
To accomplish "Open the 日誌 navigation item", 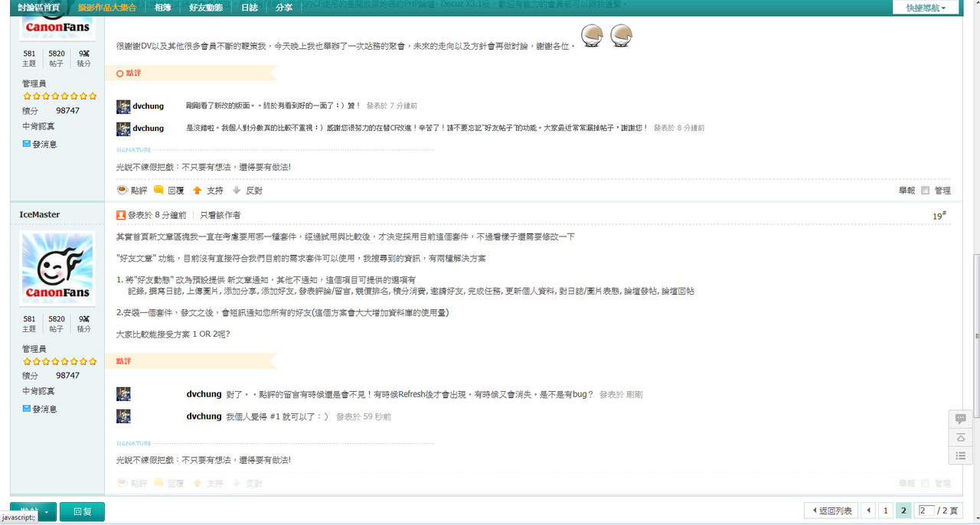I will 249,7.
